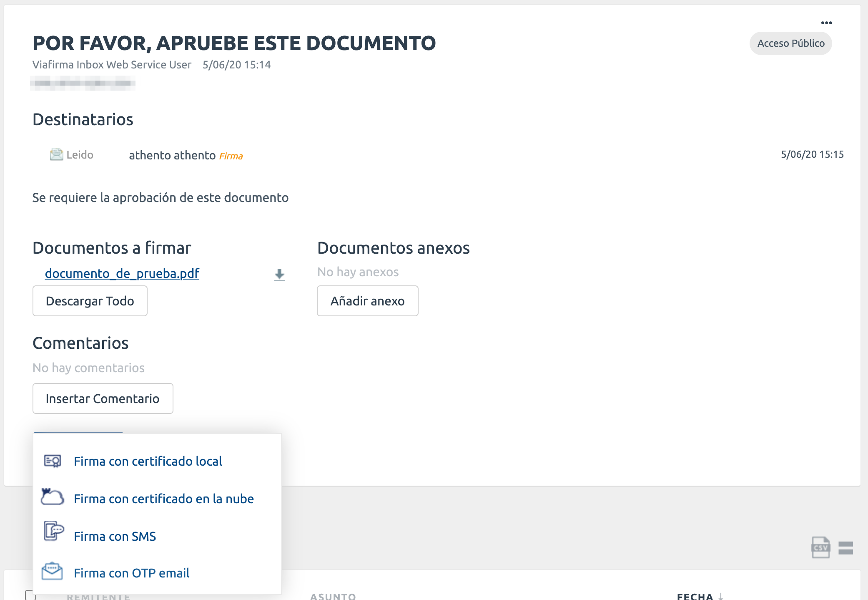The width and height of the screenshot is (868, 600).
Task: Open the documento_de_prueba.pdf link
Action: point(122,273)
